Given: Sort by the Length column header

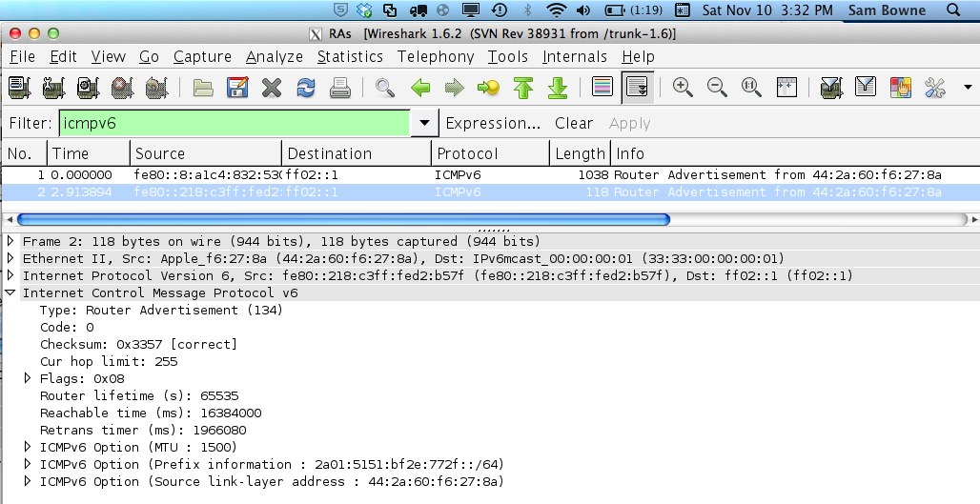Looking at the screenshot, I should [580, 153].
